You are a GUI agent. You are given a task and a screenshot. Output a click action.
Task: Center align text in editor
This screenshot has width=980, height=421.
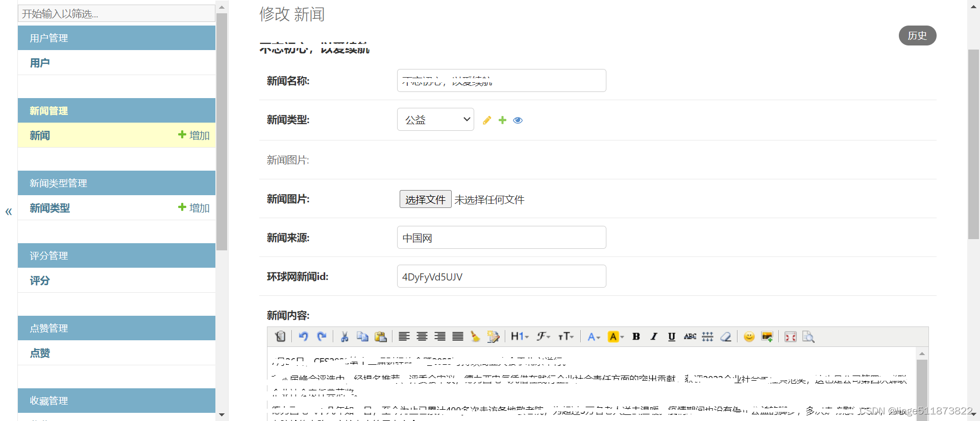pos(422,337)
